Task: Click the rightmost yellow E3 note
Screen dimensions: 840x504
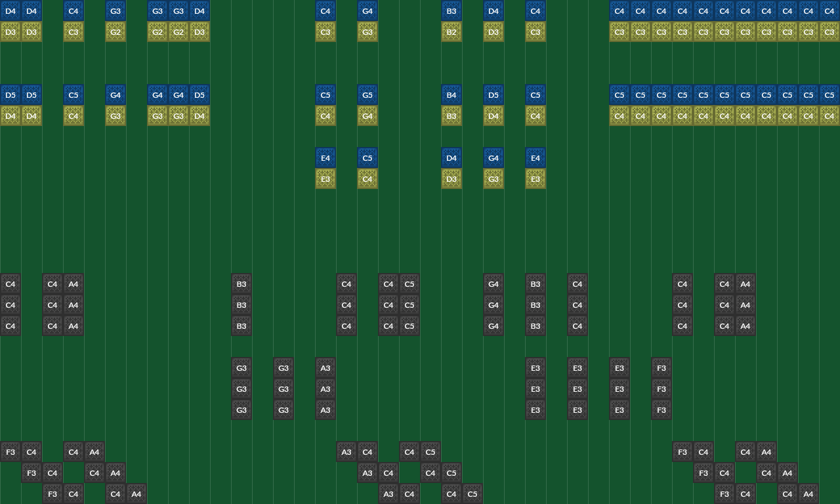Action: tap(535, 178)
